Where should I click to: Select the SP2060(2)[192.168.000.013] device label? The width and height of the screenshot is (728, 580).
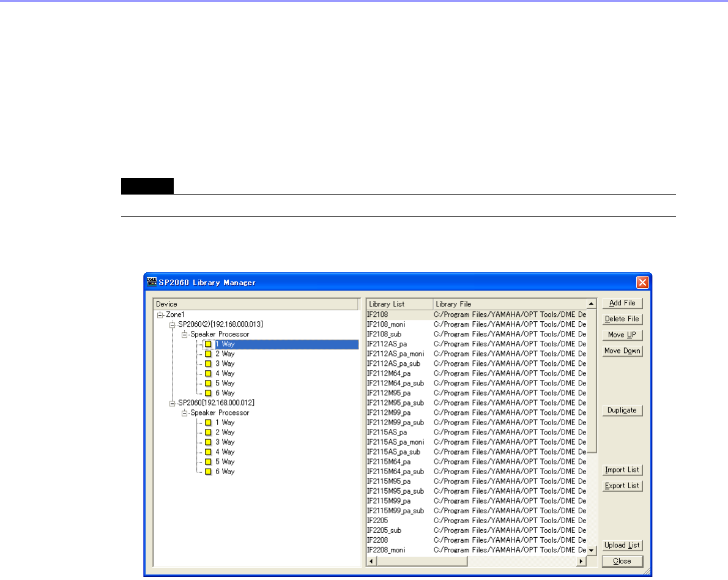220,325
